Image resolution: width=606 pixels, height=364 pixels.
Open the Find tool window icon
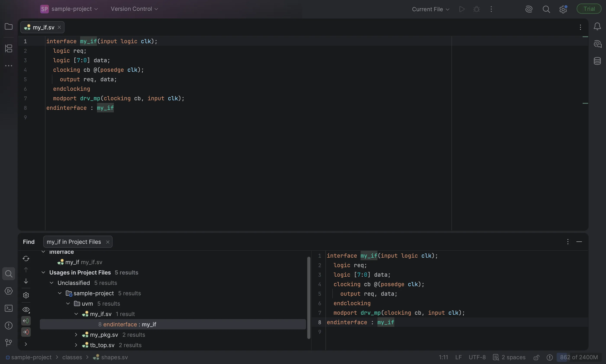[9, 274]
